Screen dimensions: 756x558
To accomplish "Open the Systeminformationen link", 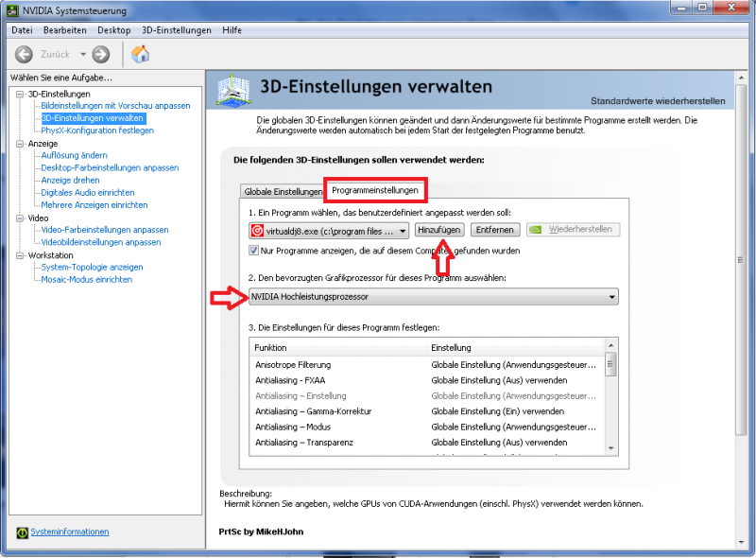I will pyautogui.click(x=70, y=532).
